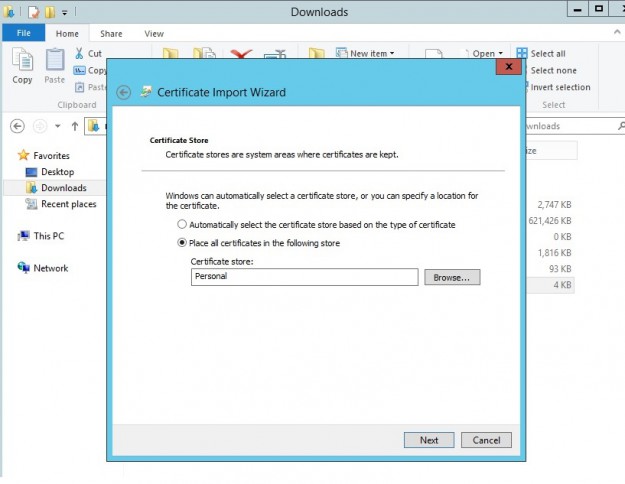Click New folder quick access toolbar icon

pyautogui.click(x=50, y=12)
